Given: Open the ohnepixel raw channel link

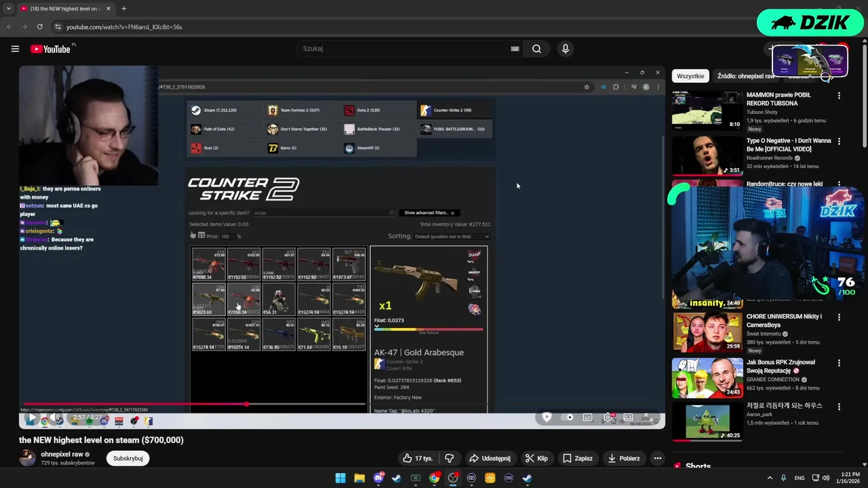Looking at the screenshot, I should click(62, 454).
